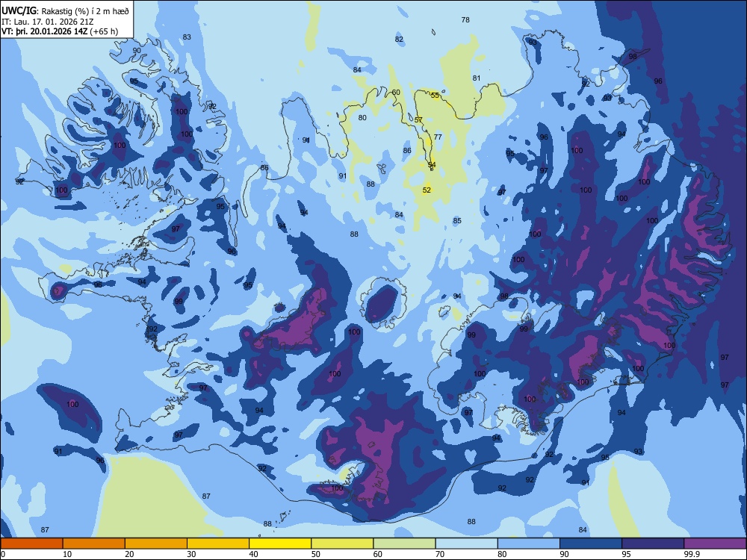Click the legend tick label '20'

pyautogui.click(x=129, y=554)
